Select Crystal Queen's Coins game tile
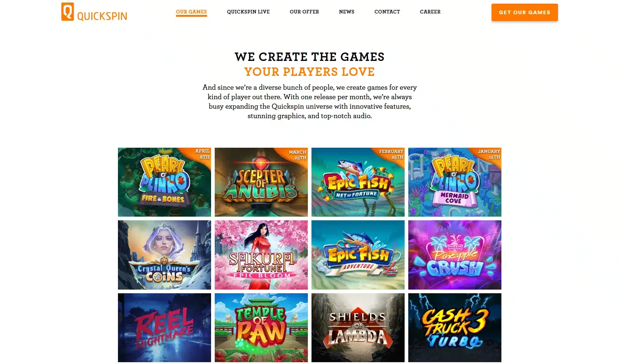This screenshot has height=364, width=623. [164, 255]
